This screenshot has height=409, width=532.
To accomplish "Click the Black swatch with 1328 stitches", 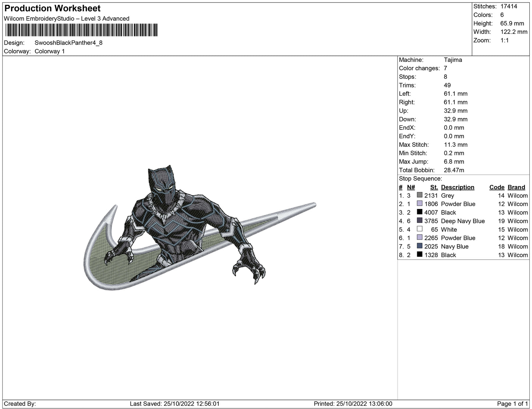I will (x=419, y=254).
